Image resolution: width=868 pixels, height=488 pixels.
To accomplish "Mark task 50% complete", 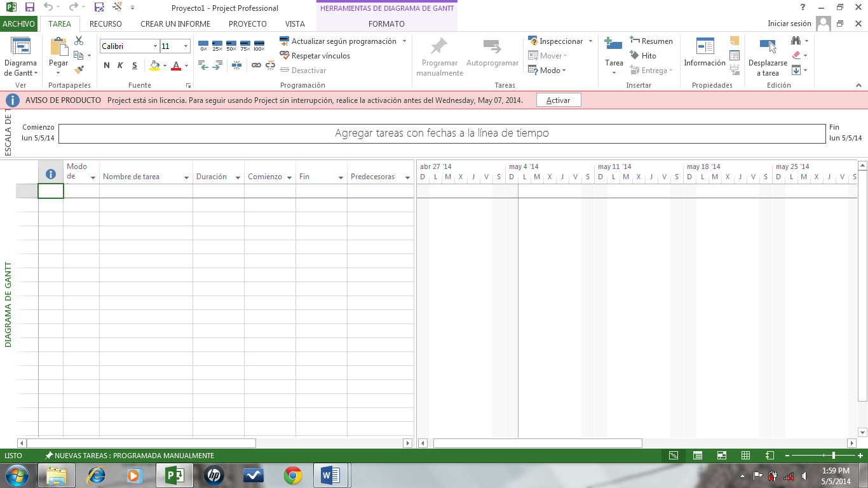I will coord(231,46).
